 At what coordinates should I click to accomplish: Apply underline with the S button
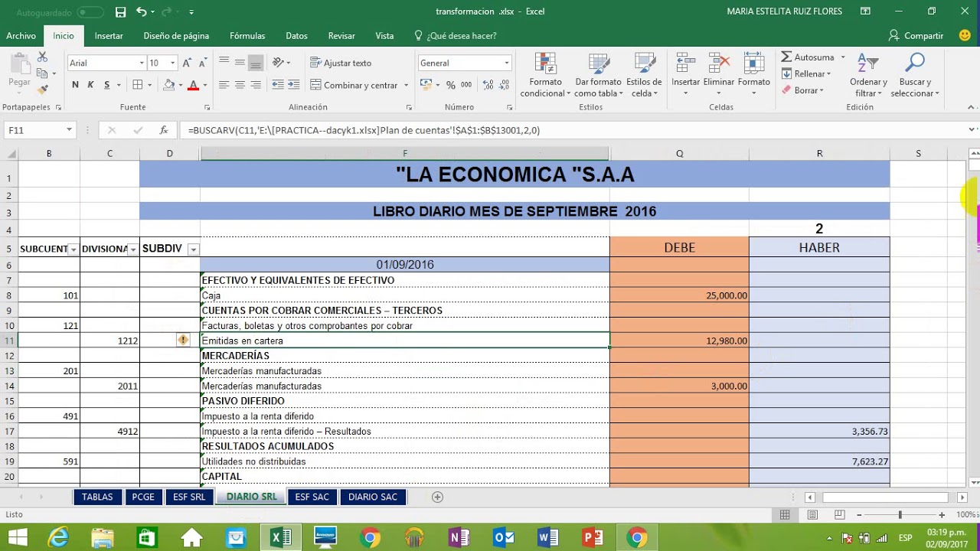[x=107, y=85]
